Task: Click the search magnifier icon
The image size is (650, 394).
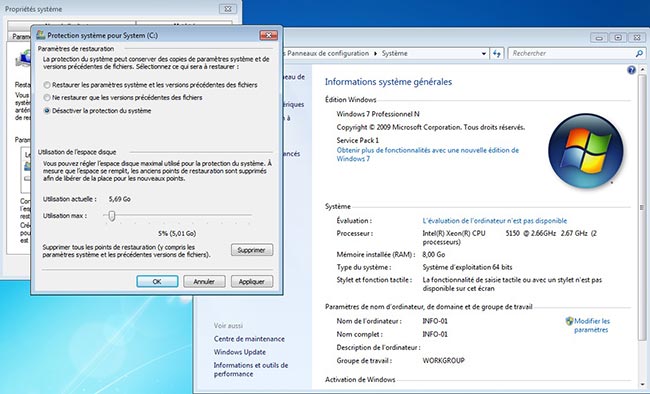Action: [x=639, y=54]
